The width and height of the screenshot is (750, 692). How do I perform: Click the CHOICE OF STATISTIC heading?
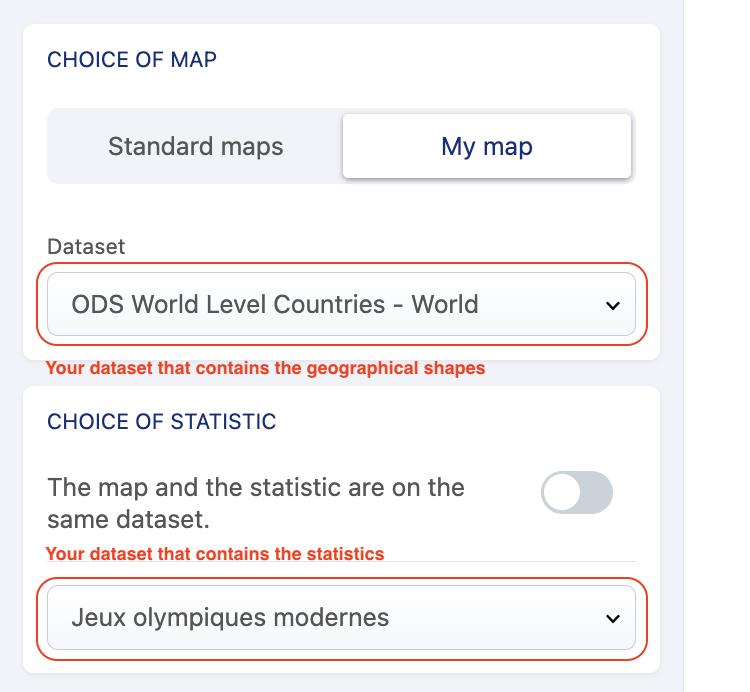[x=161, y=422]
